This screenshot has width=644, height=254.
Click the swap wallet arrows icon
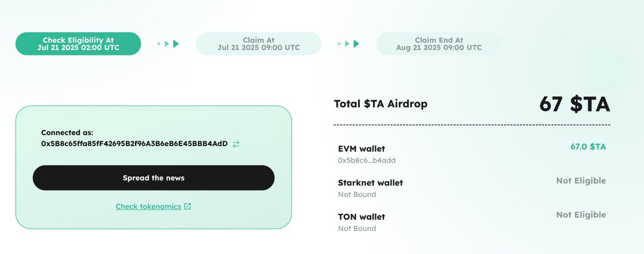point(236,144)
